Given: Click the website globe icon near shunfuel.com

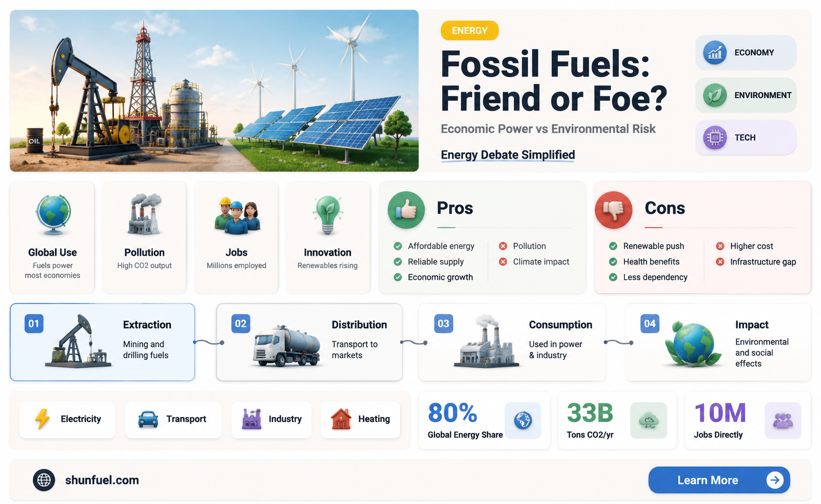Looking at the screenshot, I should pos(44,480).
